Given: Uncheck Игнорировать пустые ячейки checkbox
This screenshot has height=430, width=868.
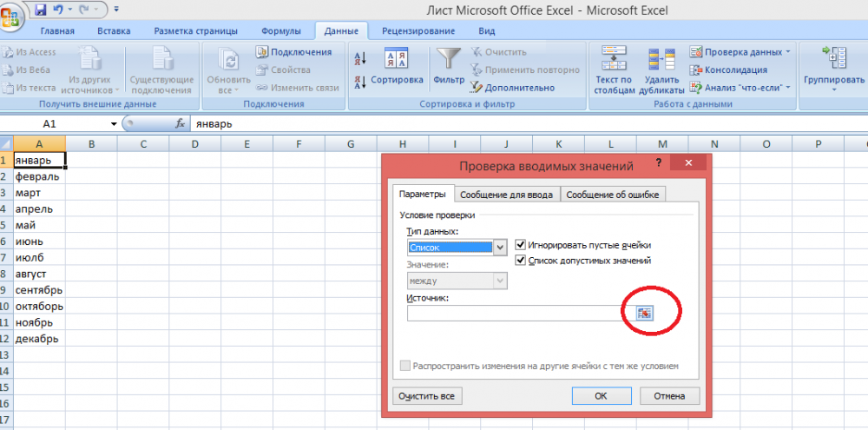Looking at the screenshot, I should click(x=521, y=245).
